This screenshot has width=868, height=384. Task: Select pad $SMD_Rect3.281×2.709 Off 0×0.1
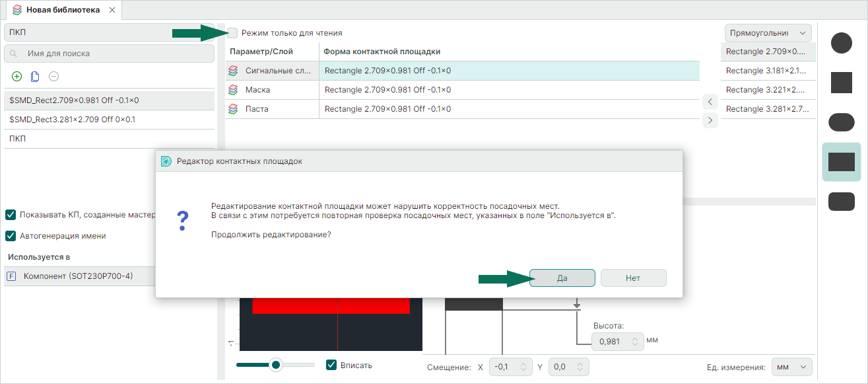point(73,120)
